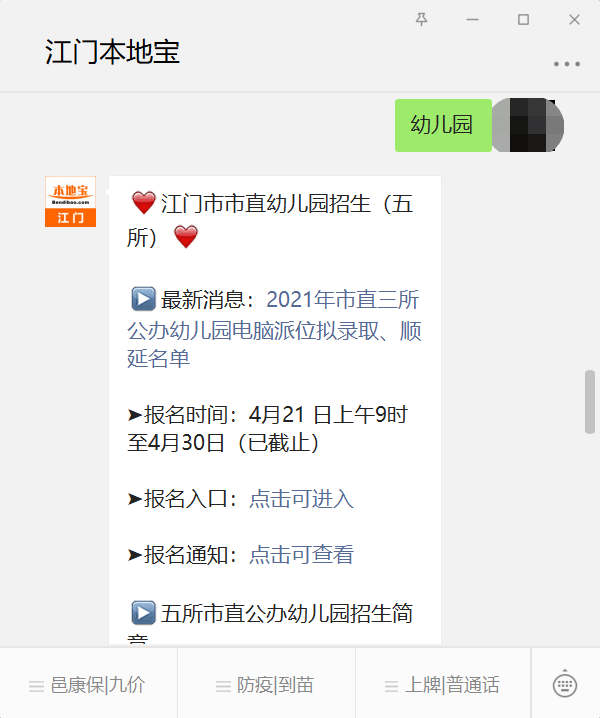Click the 江门本地宝 account avatar
Screen dimensions: 600x718
pyautogui.click(x=71, y=201)
